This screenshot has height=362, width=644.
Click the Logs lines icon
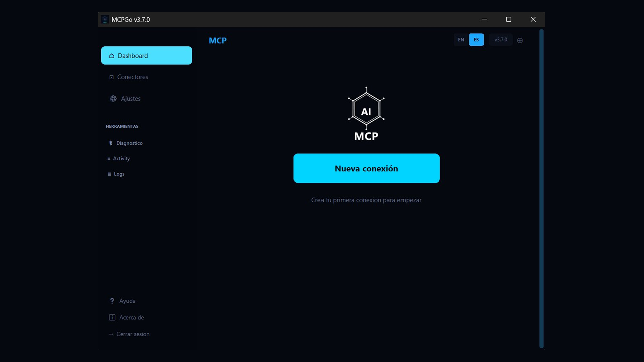pyautogui.click(x=109, y=174)
